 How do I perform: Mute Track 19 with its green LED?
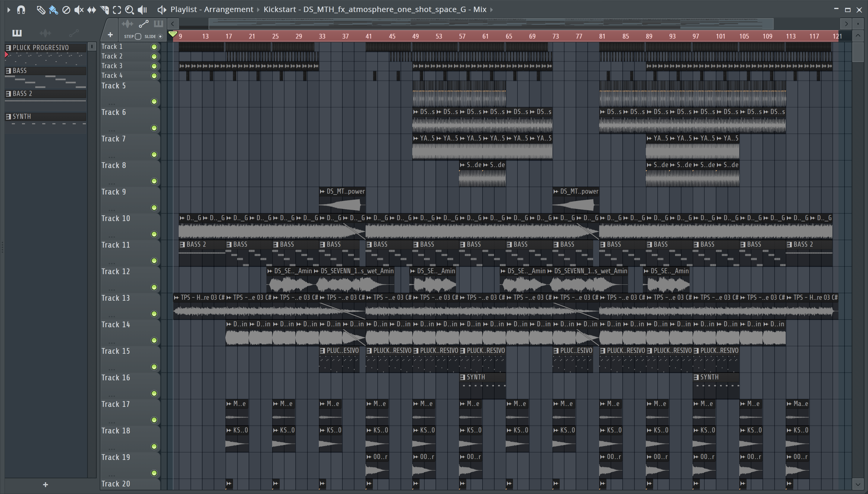point(154,473)
